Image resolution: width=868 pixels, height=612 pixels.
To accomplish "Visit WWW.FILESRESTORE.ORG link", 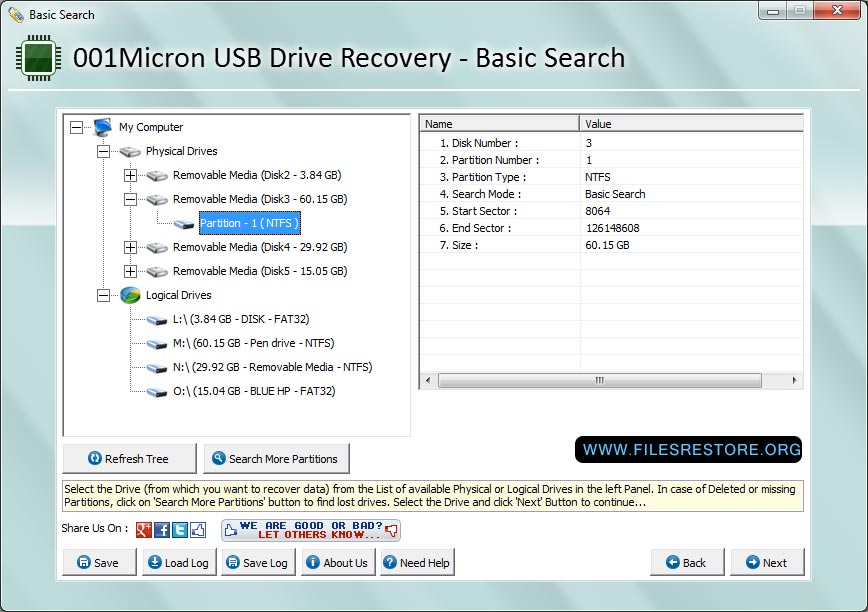I will (689, 449).
